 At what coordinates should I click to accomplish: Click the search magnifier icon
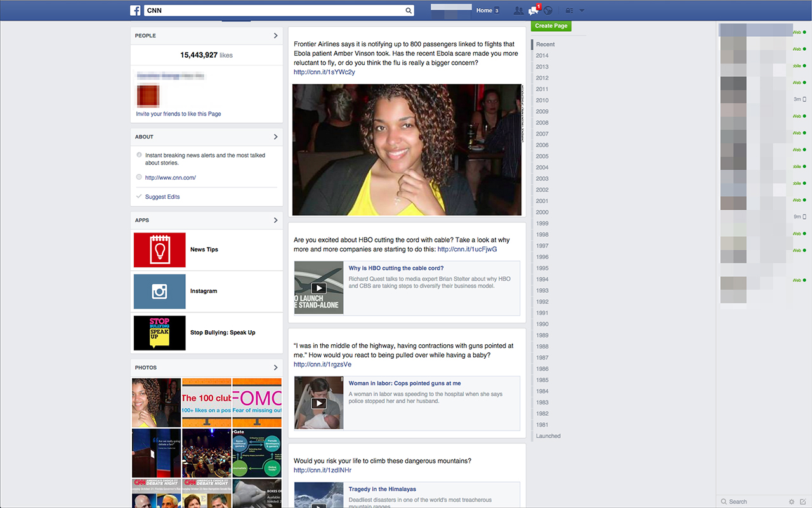pos(409,10)
